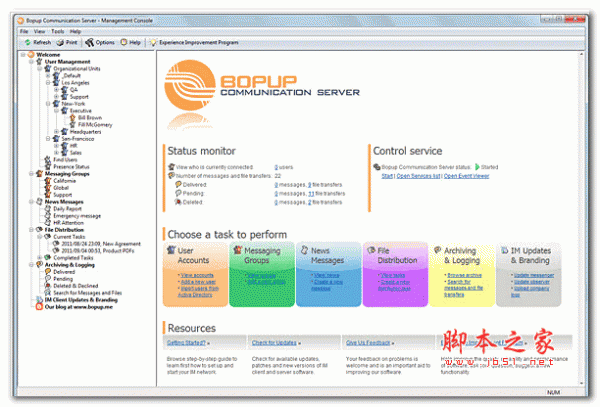
Task: Click the Archiving & Logging tree icon
Action: [x=39, y=264]
